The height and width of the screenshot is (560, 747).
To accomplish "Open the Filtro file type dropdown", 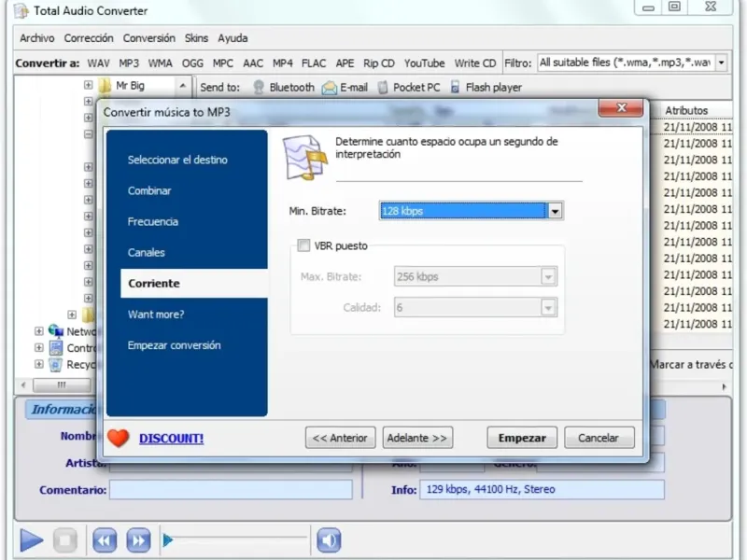I will (x=721, y=63).
